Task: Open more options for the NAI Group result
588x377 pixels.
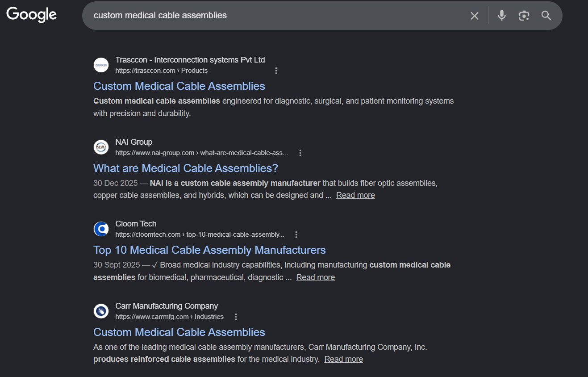Action: pyautogui.click(x=300, y=153)
